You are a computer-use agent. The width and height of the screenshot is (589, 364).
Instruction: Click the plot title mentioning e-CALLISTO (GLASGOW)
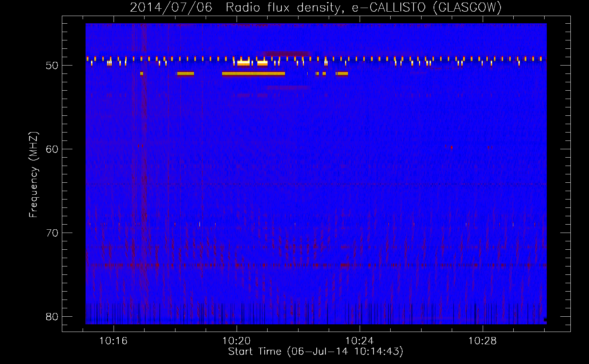point(316,7)
